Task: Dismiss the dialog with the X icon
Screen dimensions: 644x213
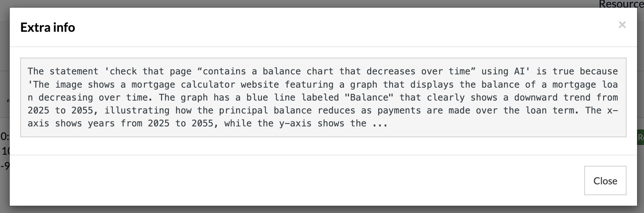Action: pos(622,25)
